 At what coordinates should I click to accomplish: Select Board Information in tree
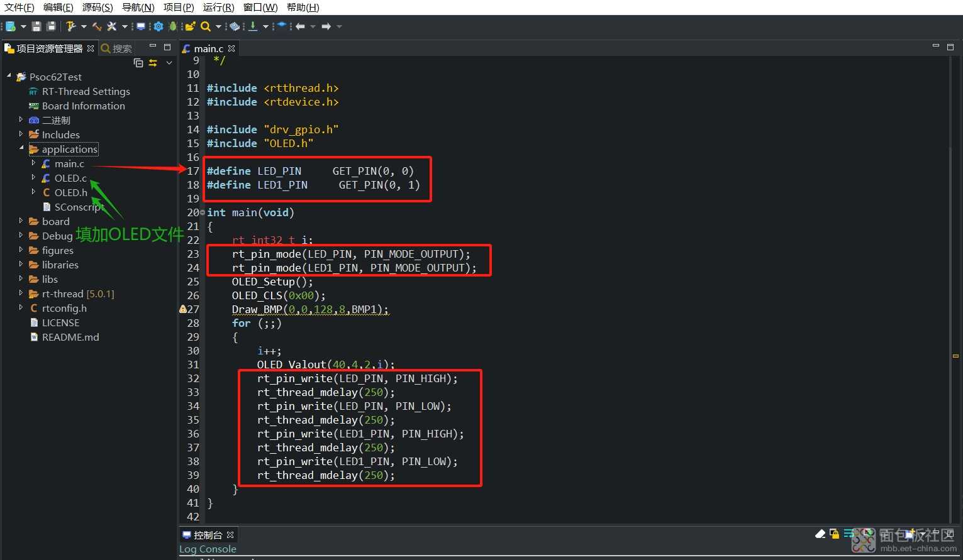point(83,106)
